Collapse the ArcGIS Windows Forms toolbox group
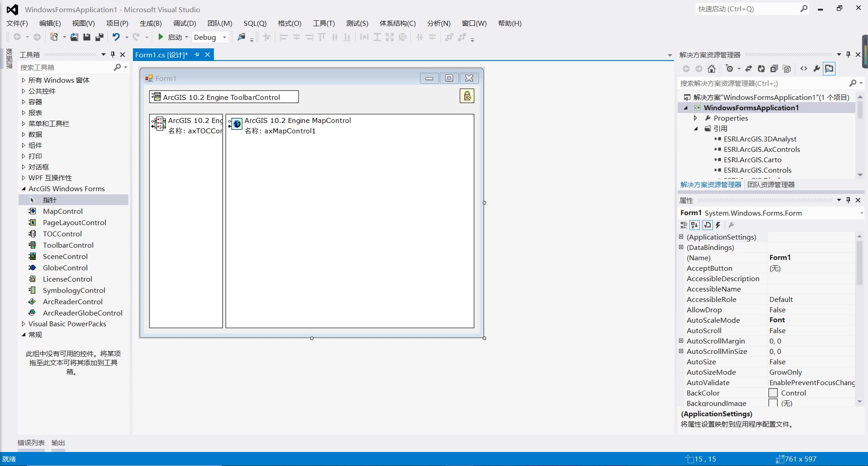The image size is (868, 466). click(x=24, y=188)
